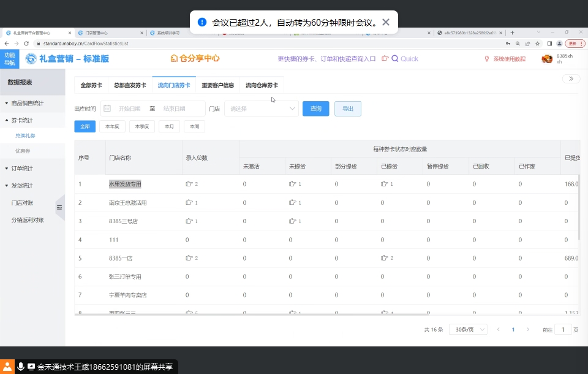
Task: Click the 仓分享中心 house logo
Action: 174,58
